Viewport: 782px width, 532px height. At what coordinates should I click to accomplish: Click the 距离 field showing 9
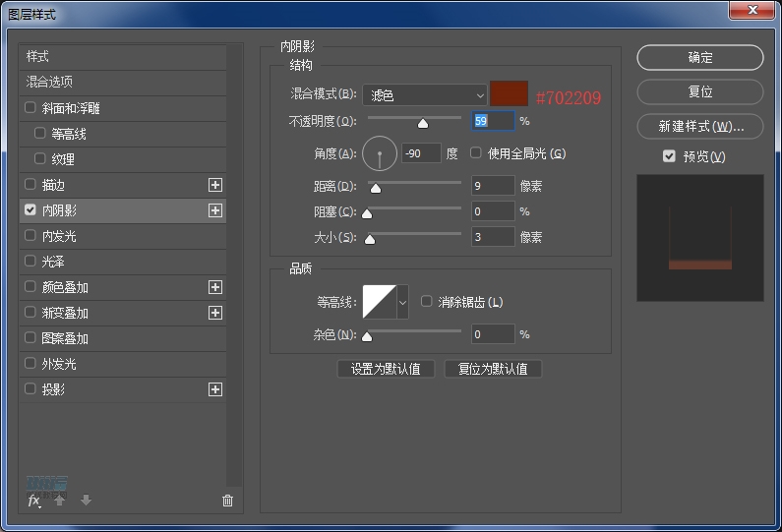click(x=493, y=186)
